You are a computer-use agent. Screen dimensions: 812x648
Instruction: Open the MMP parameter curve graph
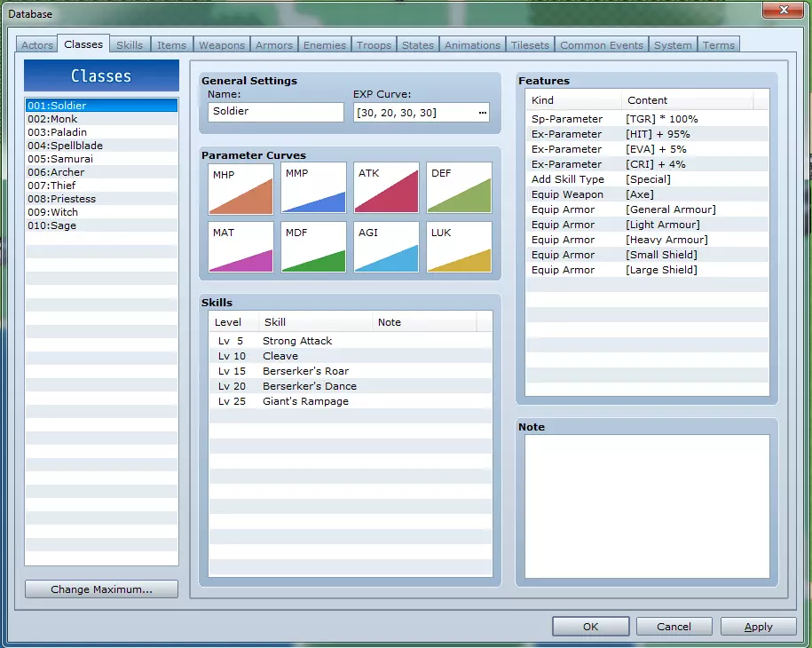click(x=313, y=188)
